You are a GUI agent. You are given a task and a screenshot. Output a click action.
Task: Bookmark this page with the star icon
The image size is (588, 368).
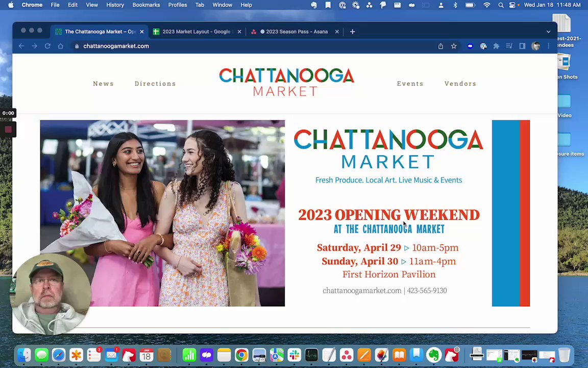coord(454,46)
